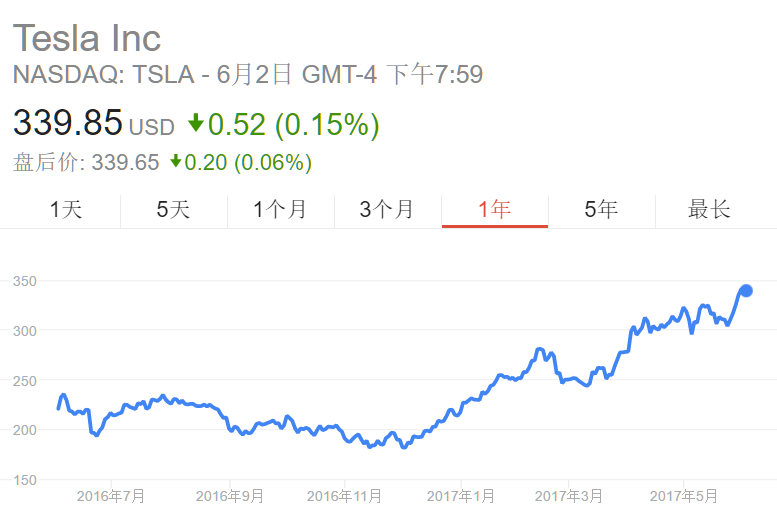Click the 0.52 (0.15%) change value

[x=293, y=124]
